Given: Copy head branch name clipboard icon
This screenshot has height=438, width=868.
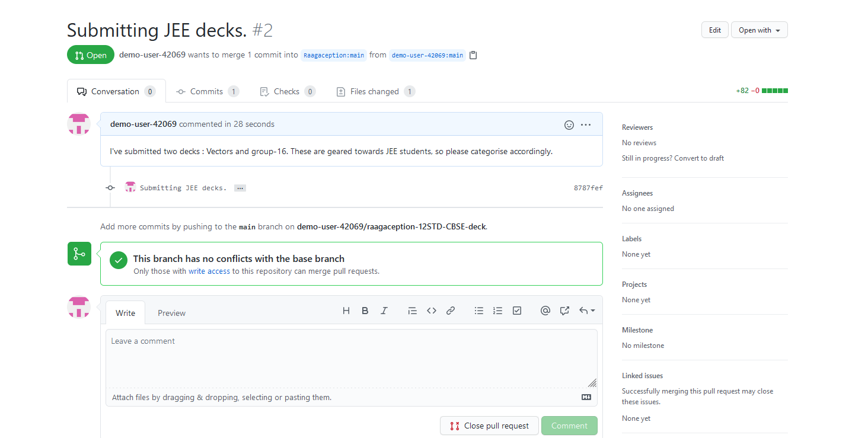Looking at the screenshot, I should [473, 55].
